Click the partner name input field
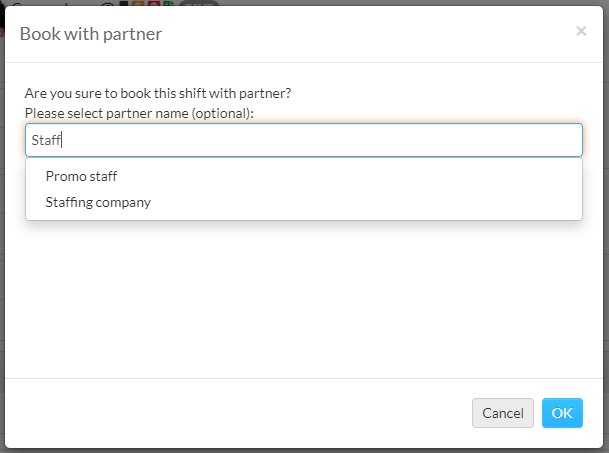This screenshot has width=609, height=453. (x=304, y=140)
